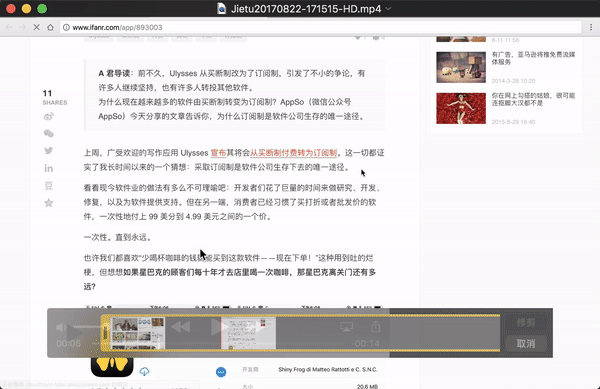Image resolution: width=600 pixels, height=389 pixels.
Task: Click the faded volume speaker icon
Action: 61,327
